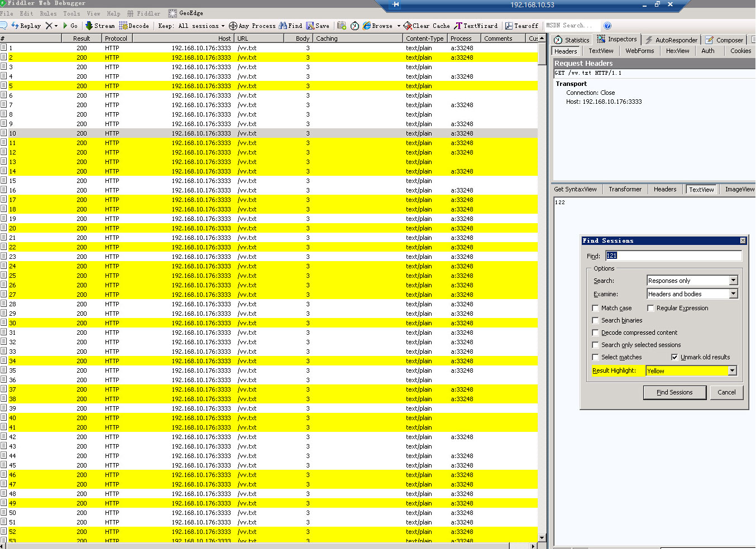Check the Search binaries option

pyautogui.click(x=596, y=320)
